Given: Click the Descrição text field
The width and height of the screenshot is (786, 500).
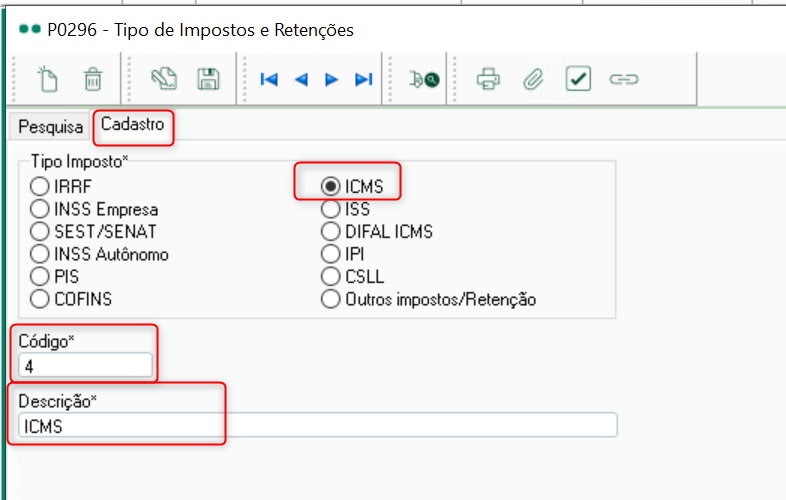Looking at the screenshot, I should pyautogui.click(x=318, y=426).
